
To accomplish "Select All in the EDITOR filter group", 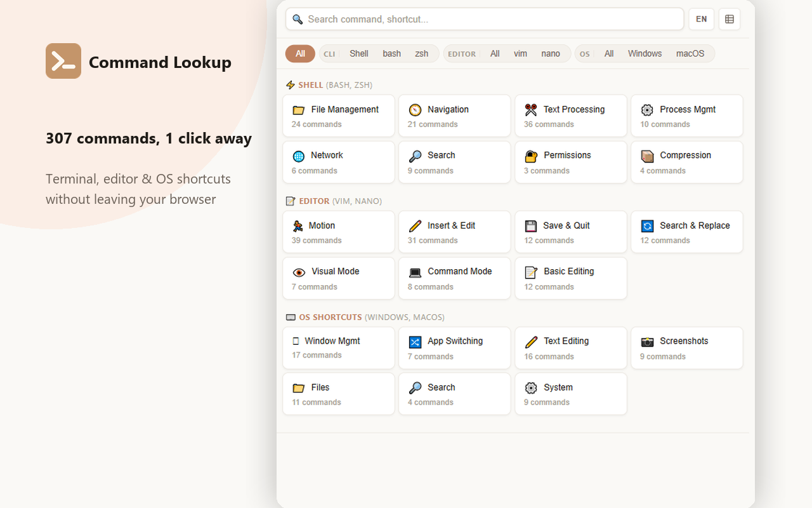I will 495,53.
